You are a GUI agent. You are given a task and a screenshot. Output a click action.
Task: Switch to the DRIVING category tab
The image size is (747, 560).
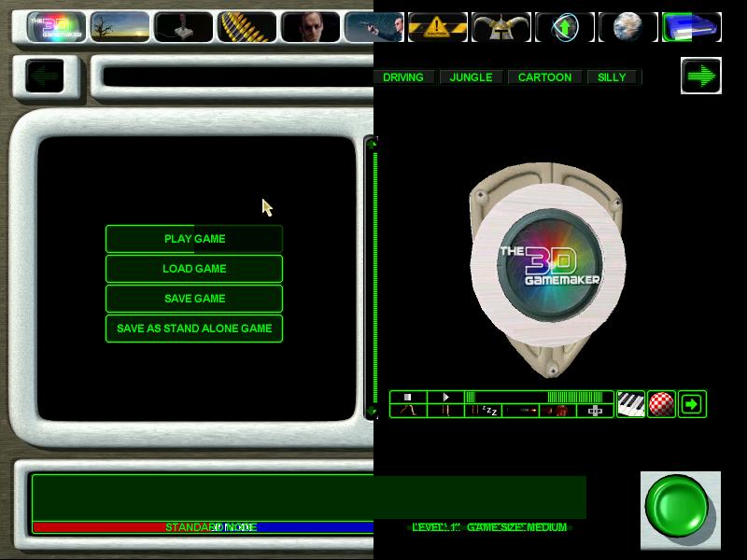403,77
